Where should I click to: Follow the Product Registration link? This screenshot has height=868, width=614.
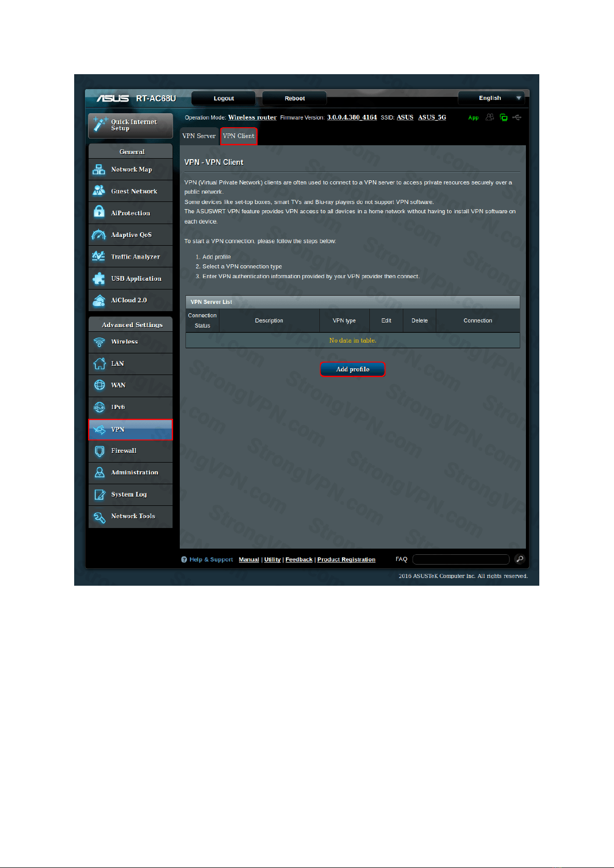pos(346,559)
